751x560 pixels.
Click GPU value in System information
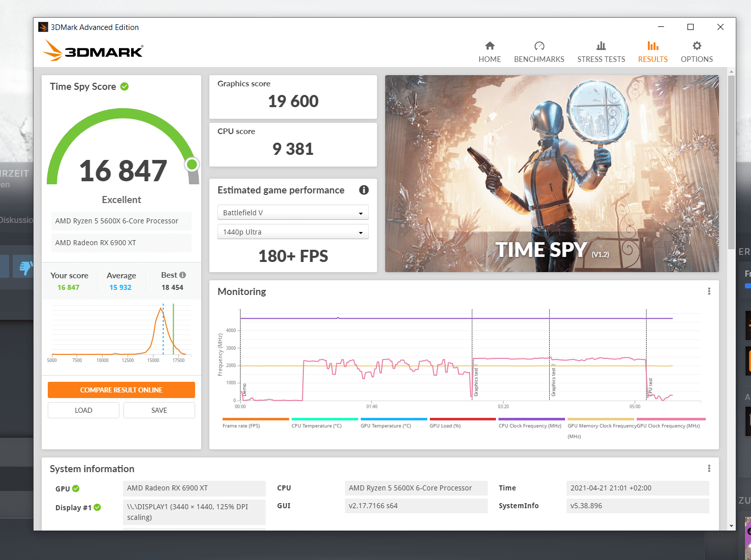[194, 488]
